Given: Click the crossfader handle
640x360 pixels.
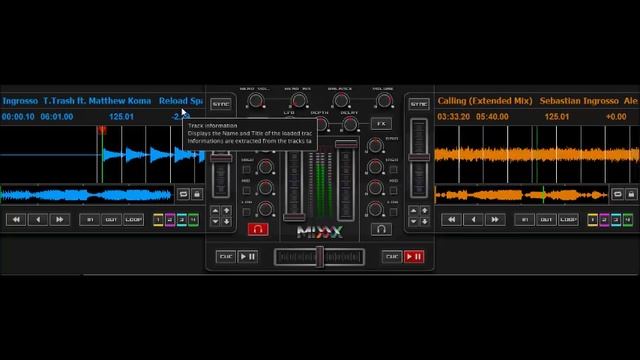Looking at the screenshot, I should point(320,257).
